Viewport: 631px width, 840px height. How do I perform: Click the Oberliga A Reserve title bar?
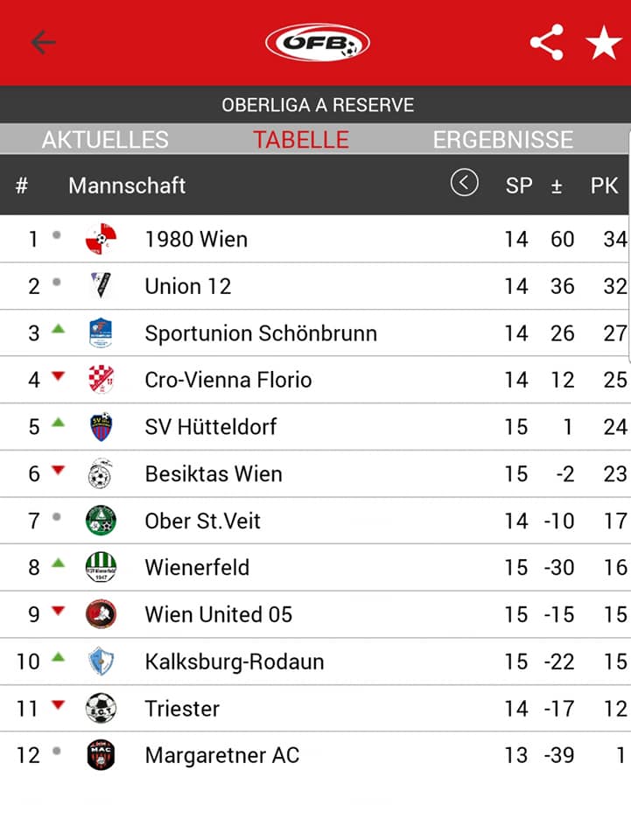(x=315, y=104)
